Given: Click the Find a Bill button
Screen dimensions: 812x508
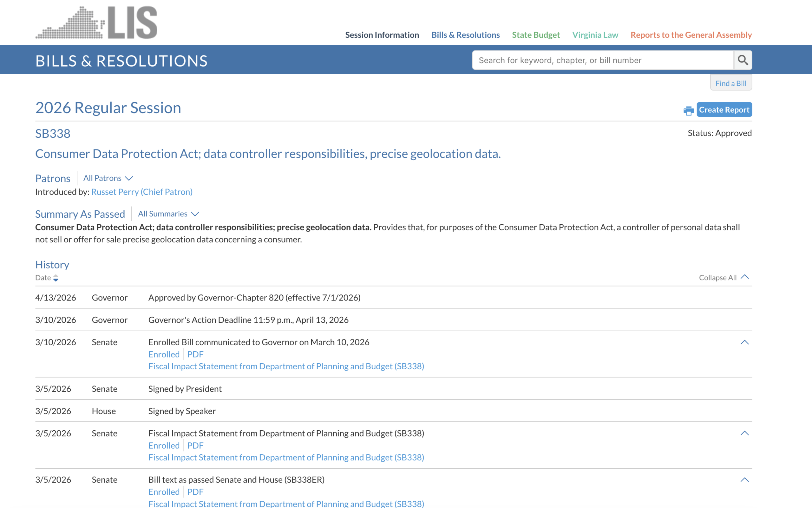Looking at the screenshot, I should point(731,83).
